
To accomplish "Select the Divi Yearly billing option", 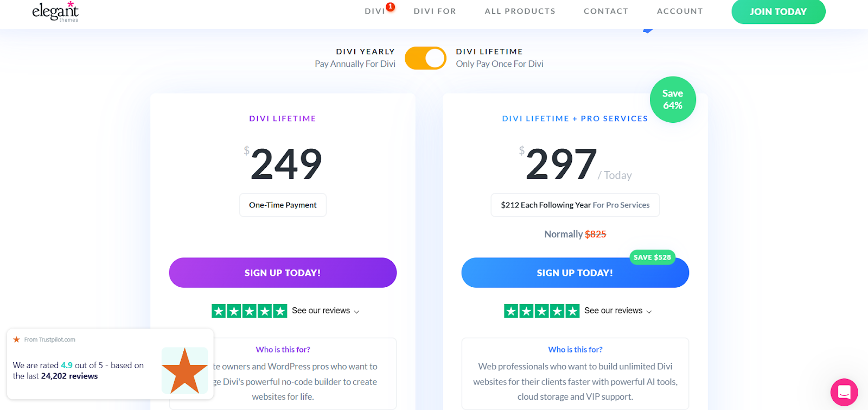I will coord(365,52).
